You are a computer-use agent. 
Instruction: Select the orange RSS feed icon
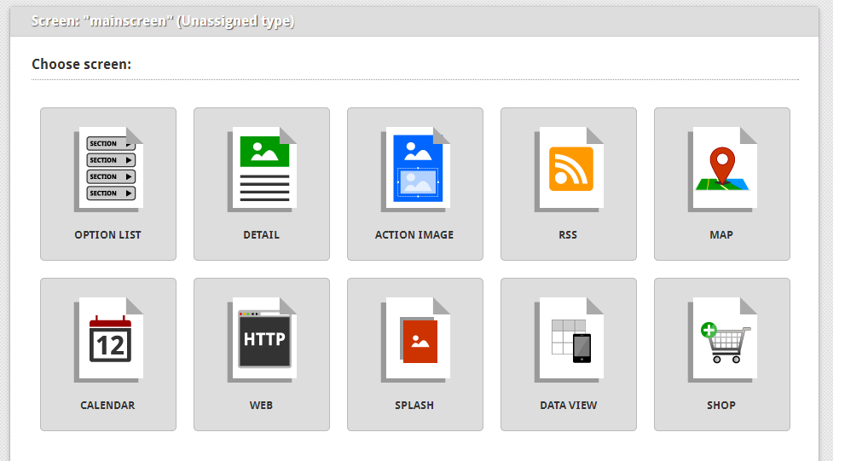(569, 170)
